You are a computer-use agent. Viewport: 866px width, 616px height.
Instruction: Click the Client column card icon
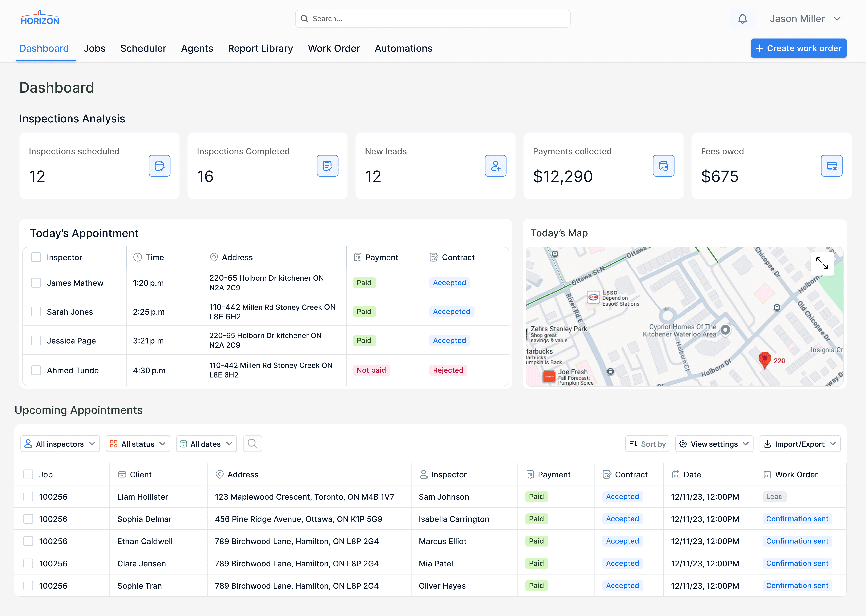(122, 474)
